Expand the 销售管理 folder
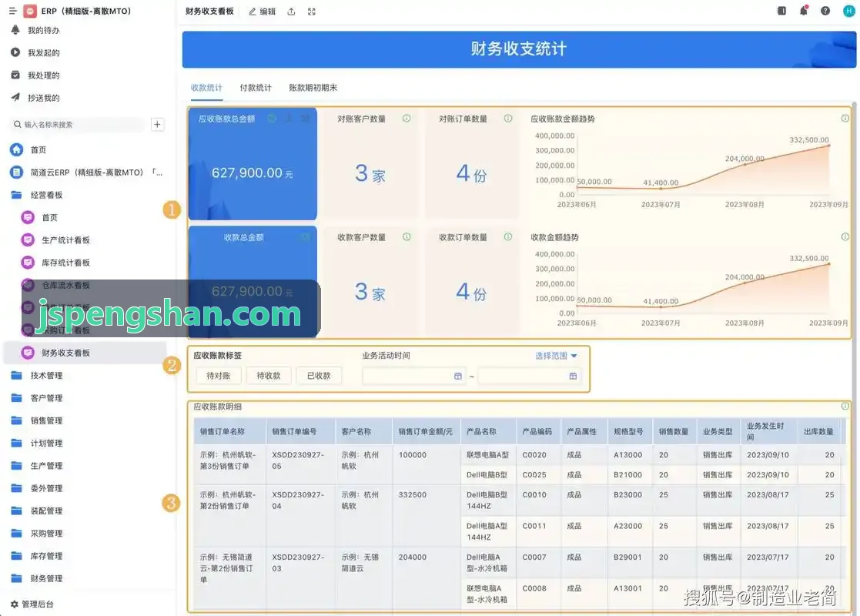Viewport: 860px width, 616px height. [37, 420]
